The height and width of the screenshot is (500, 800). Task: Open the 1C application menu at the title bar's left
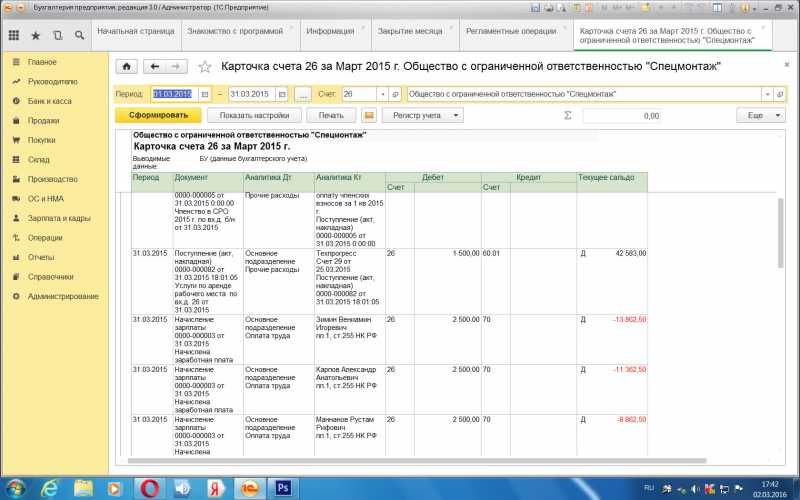click(8, 8)
